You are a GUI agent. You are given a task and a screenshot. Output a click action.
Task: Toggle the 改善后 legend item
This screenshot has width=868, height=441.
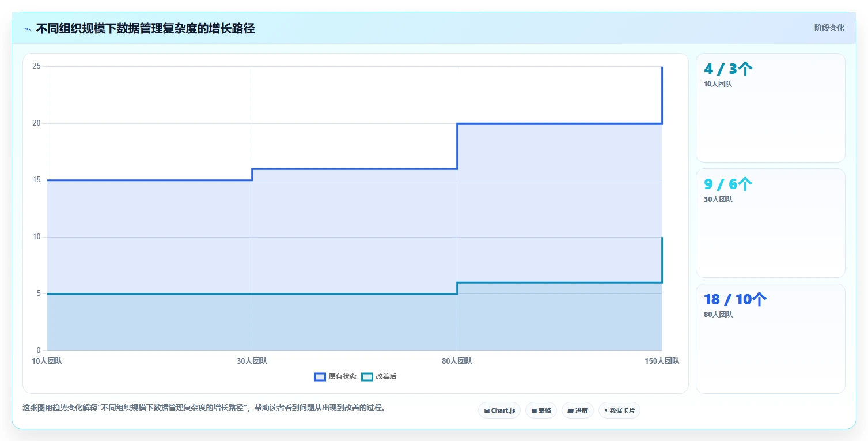pos(379,376)
